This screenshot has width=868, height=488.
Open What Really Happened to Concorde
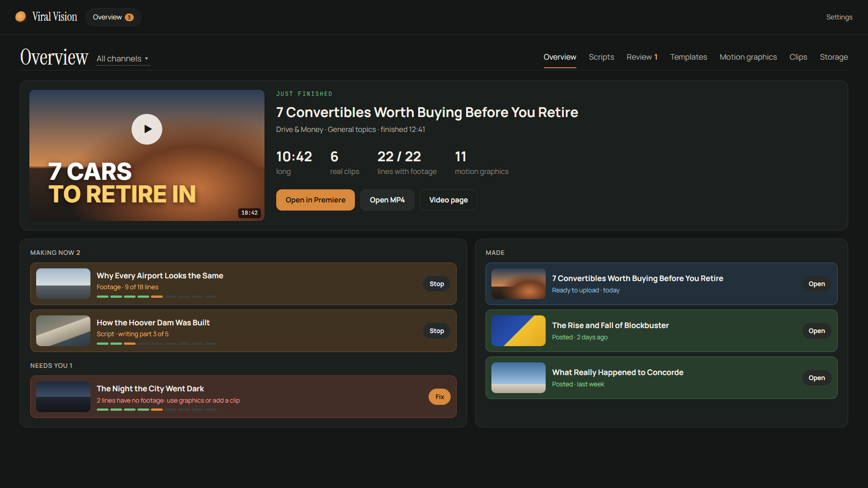click(x=816, y=378)
